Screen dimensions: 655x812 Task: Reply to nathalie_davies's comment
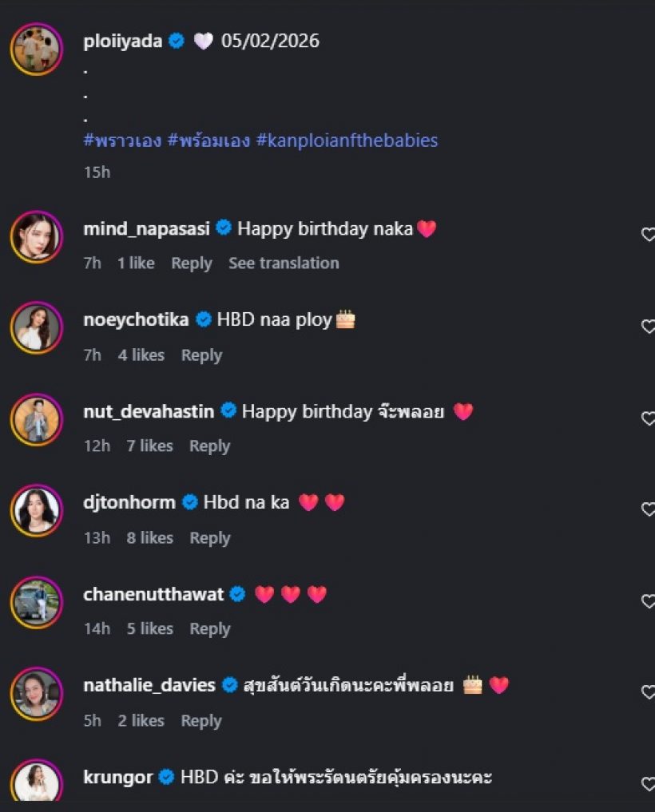[201, 721]
